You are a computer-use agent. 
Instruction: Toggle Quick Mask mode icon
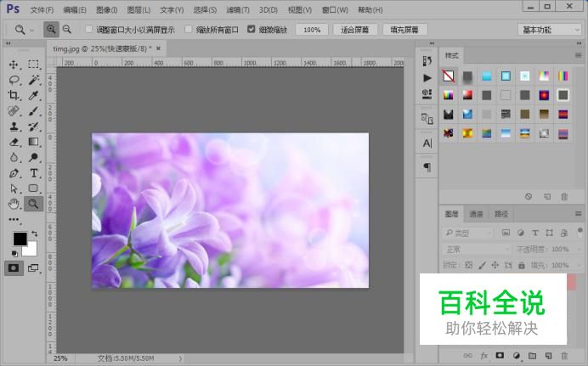click(14, 267)
